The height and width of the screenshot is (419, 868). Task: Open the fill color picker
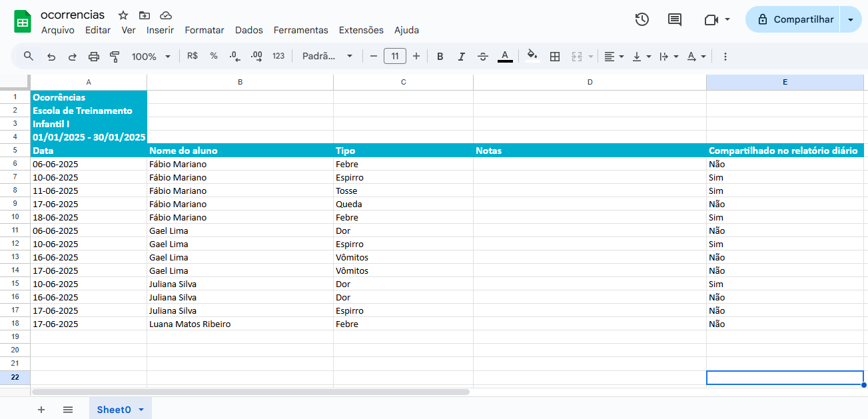tap(532, 56)
